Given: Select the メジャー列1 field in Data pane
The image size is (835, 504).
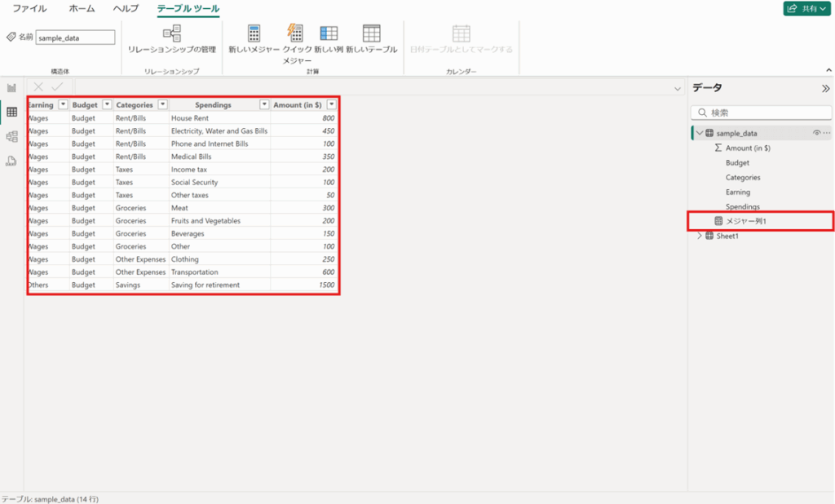Looking at the screenshot, I should coord(745,221).
